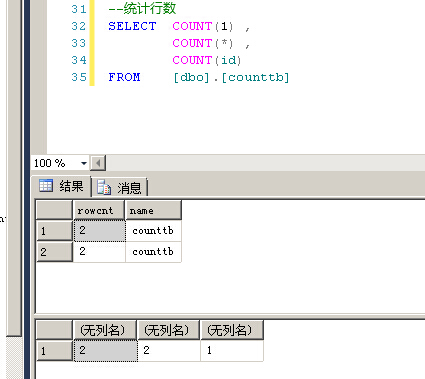Click the cell showing 1 in second grid

point(232,350)
